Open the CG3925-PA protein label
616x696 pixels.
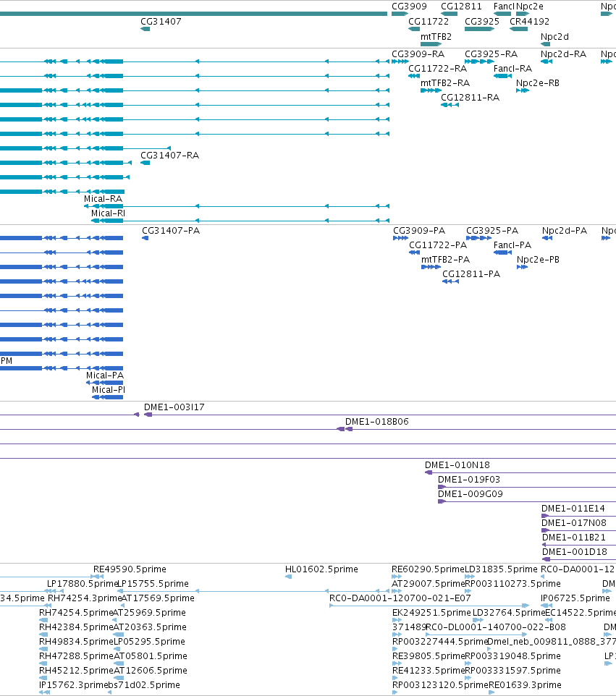pyautogui.click(x=492, y=230)
